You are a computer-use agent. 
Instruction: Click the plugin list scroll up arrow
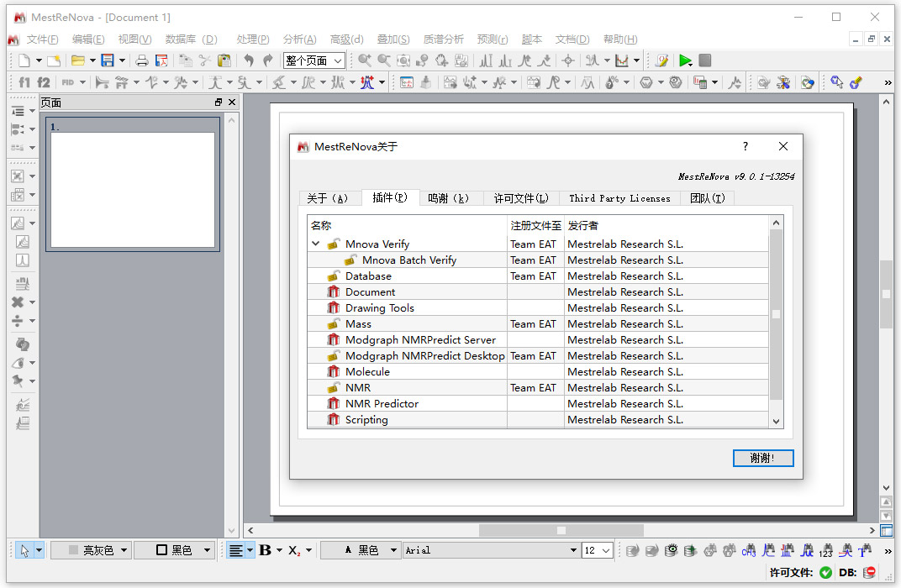tap(776, 223)
